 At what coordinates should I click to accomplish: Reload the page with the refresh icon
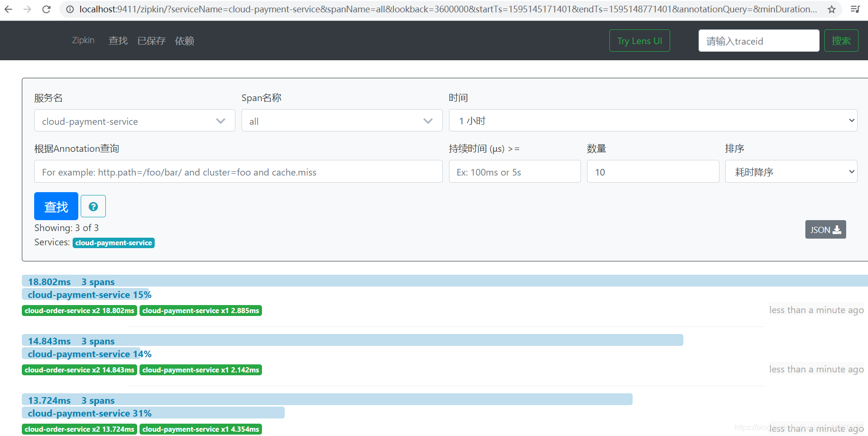(x=46, y=9)
